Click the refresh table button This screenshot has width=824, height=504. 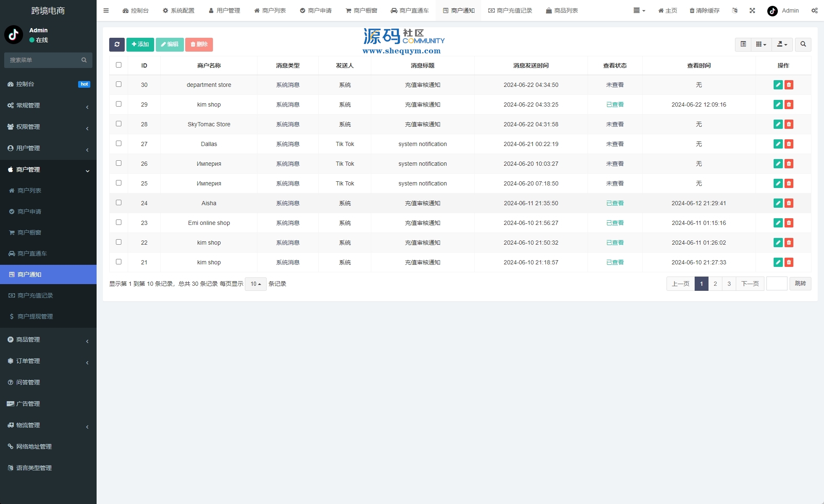[x=117, y=44]
